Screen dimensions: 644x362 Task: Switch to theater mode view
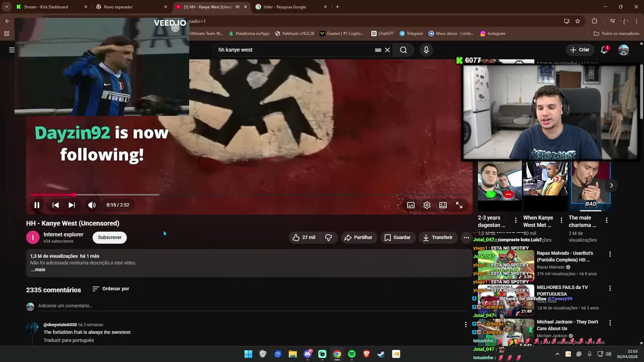(443, 205)
